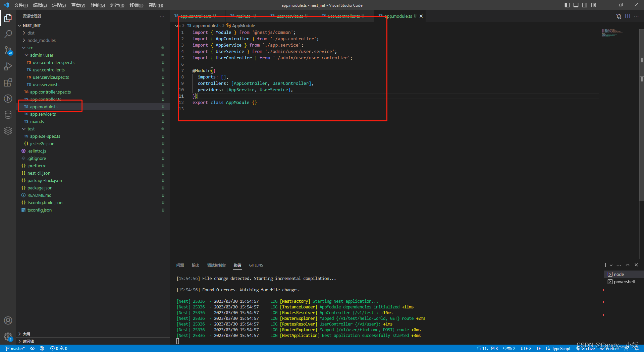The image size is (644, 352).
Task: Open the database explorer icon in activity bar
Action: tap(8, 115)
